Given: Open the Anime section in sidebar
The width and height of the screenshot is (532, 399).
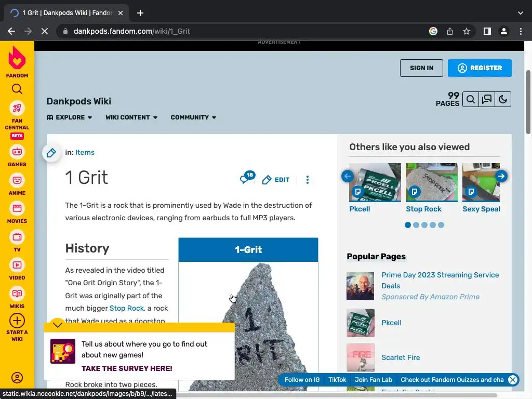Looking at the screenshot, I should [17, 184].
